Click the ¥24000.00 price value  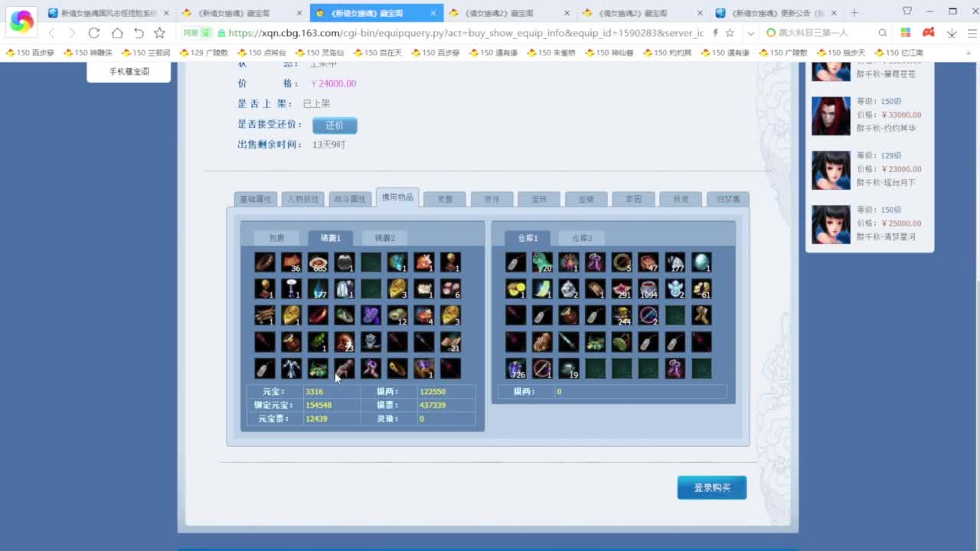tap(333, 83)
